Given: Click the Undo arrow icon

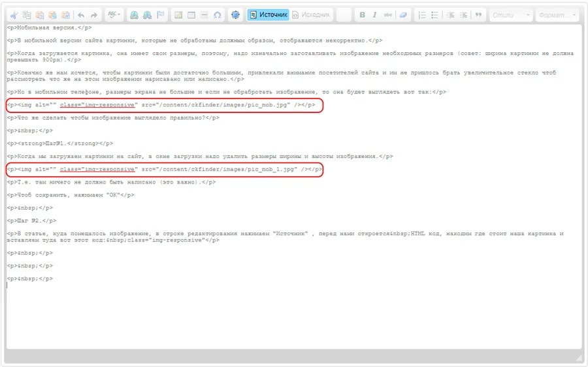Looking at the screenshot, I should [81, 14].
